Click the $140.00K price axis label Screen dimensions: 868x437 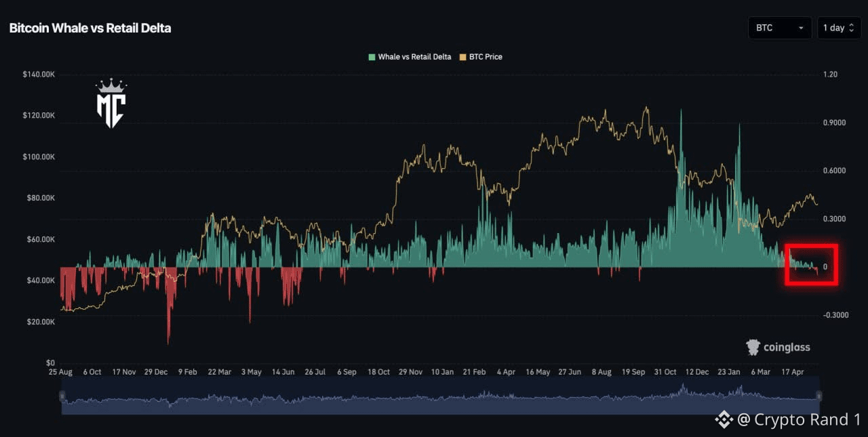click(38, 75)
